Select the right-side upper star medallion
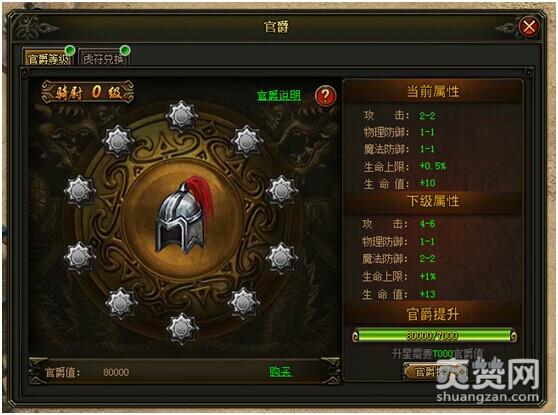The image size is (558, 415). tap(281, 191)
